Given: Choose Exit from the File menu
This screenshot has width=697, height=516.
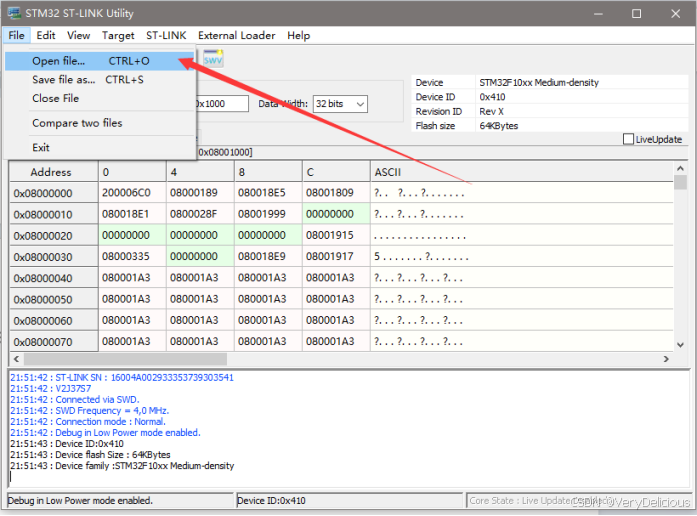Looking at the screenshot, I should click(x=100, y=148).
